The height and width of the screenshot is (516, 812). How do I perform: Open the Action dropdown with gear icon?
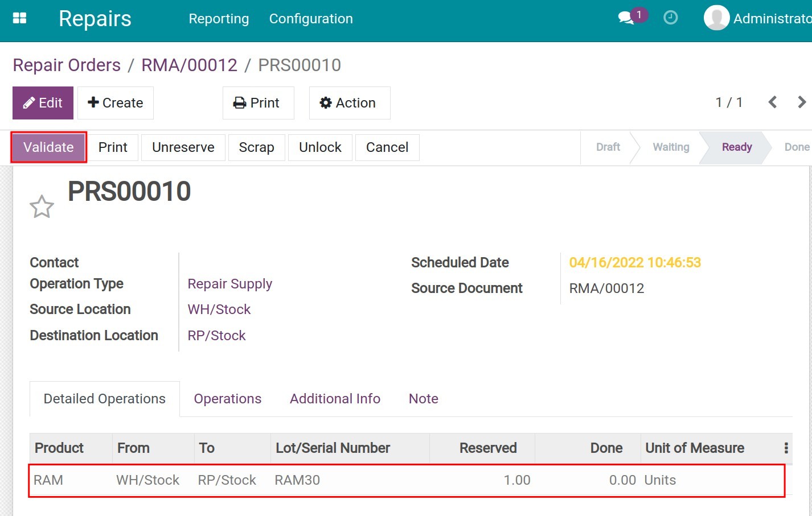pos(350,103)
